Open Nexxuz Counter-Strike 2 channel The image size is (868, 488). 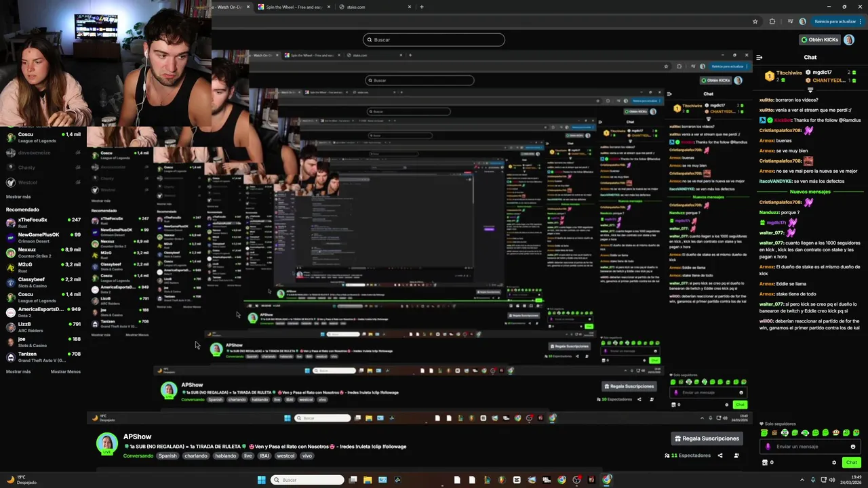(43, 253)
